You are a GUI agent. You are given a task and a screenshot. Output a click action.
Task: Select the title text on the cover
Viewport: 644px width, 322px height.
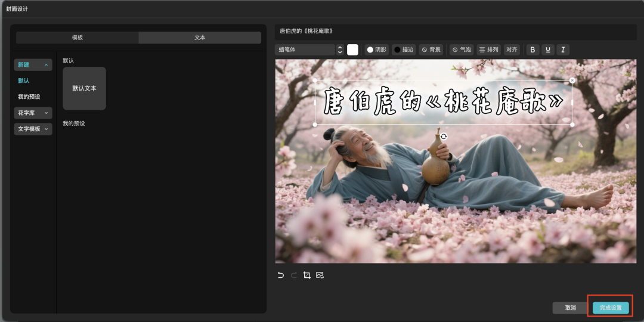click(x=444, y=103)
